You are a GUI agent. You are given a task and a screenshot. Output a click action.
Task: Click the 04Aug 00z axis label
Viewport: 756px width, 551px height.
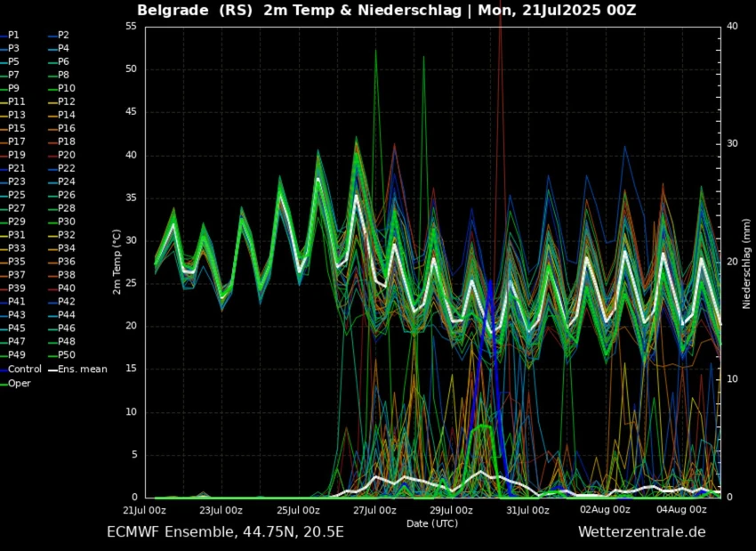681,510
